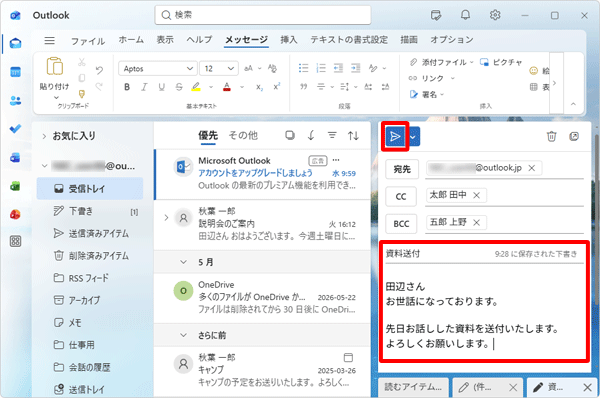
Task: Open the ホーム tab
Action: [x=131, y=40]
